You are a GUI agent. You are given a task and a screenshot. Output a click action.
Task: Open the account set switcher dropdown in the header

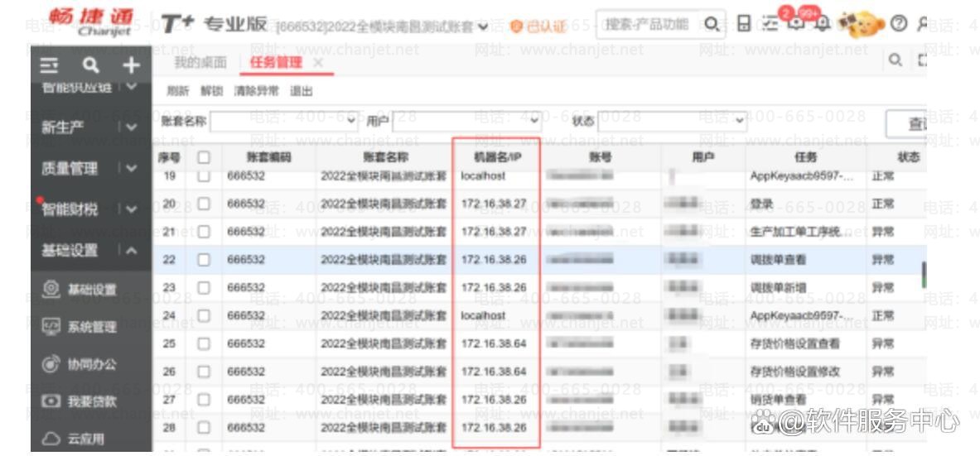(x=483, y=26)
